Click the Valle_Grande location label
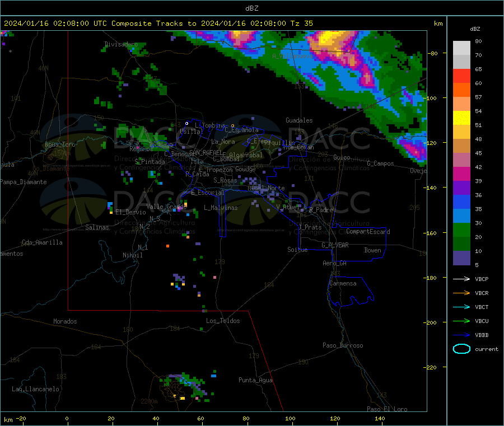The height and width of the screenshot is (426, 504). click(166, 207)
